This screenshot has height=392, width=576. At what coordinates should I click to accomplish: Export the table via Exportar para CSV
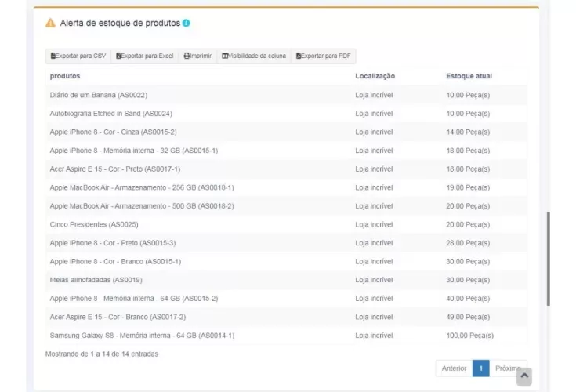click(x=78, y=56)
